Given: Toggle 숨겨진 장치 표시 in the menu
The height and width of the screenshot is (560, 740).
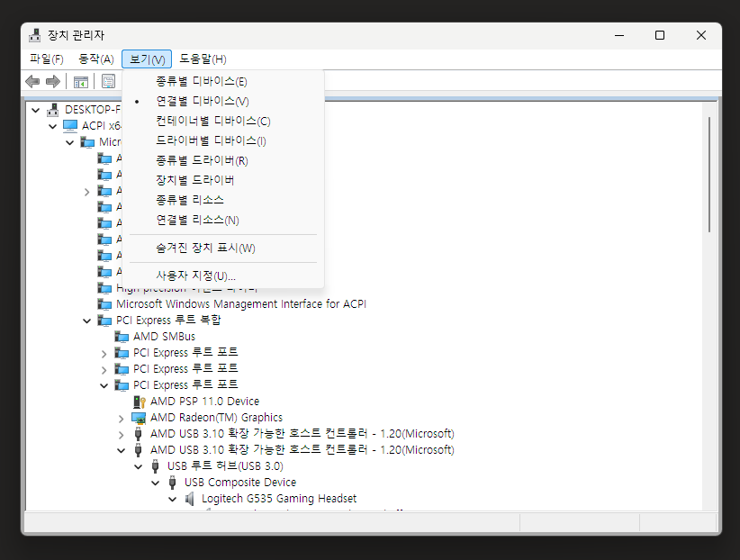Looking at the screenshot, I should click(x=205, y=248).
